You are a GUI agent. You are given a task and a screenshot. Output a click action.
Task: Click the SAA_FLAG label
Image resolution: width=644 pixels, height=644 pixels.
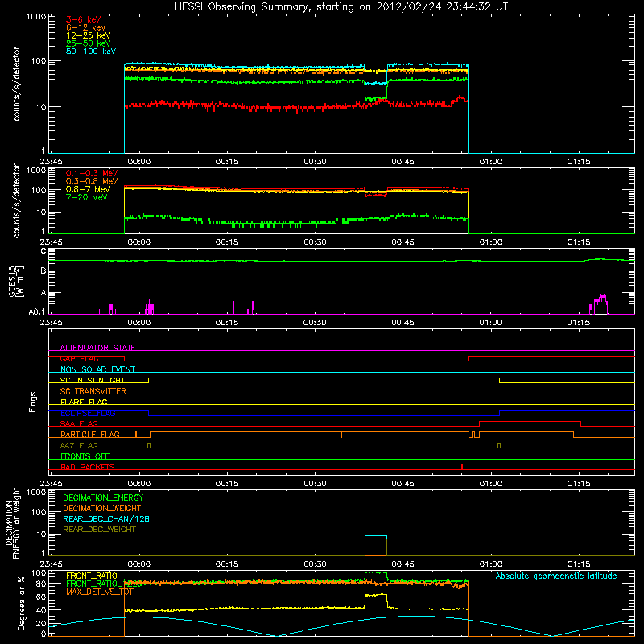pyautogui.click(x=79, y=423)
